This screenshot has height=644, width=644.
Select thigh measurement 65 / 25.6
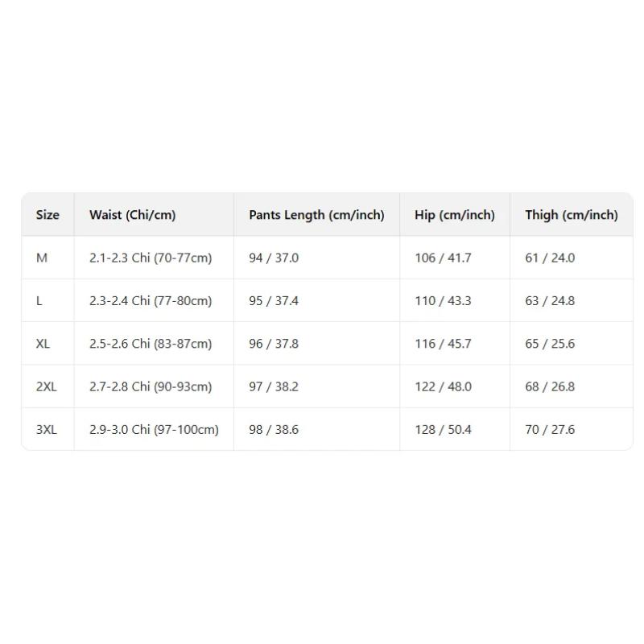[550, 344]
